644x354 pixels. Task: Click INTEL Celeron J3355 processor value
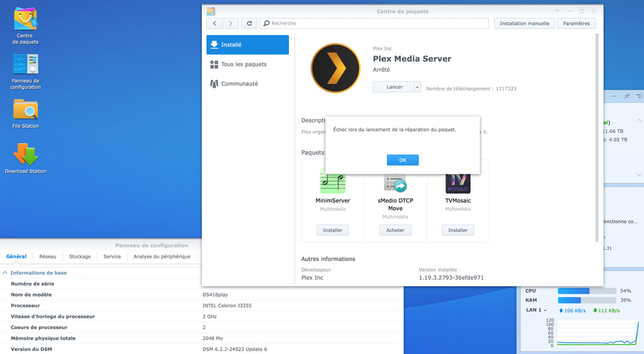coord(227,305)
